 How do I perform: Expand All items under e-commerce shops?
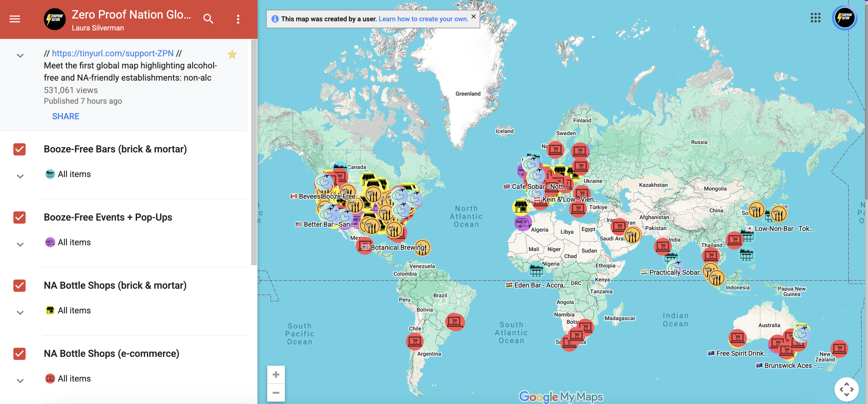[20, 380]
